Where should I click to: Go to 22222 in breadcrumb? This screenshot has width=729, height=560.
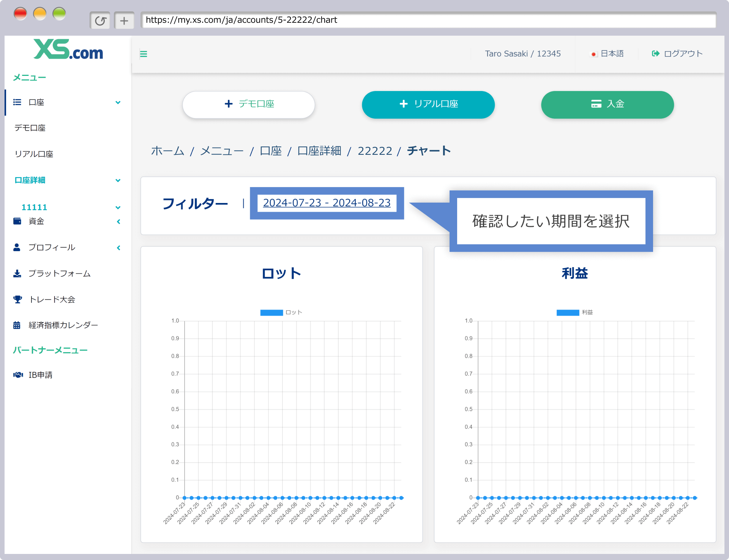tap(375, 151)
